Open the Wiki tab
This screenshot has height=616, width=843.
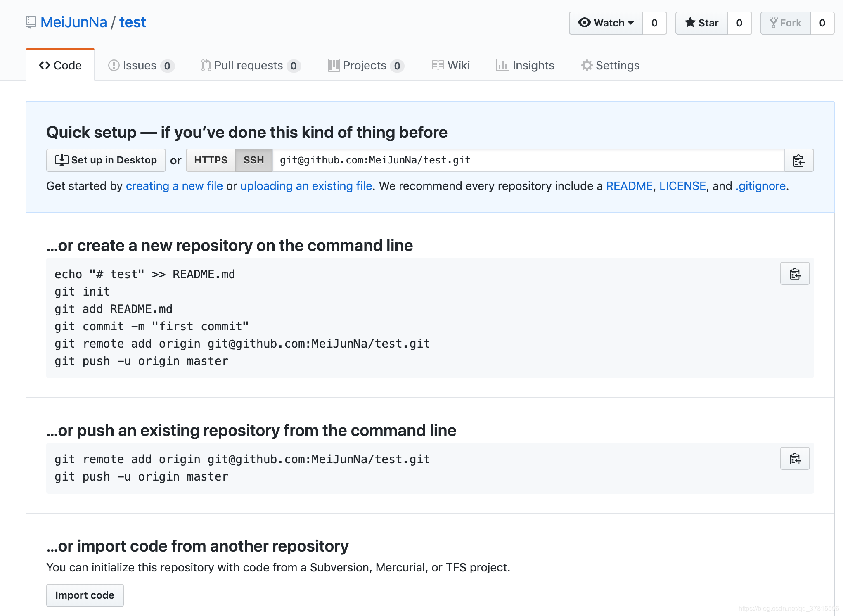451,65
